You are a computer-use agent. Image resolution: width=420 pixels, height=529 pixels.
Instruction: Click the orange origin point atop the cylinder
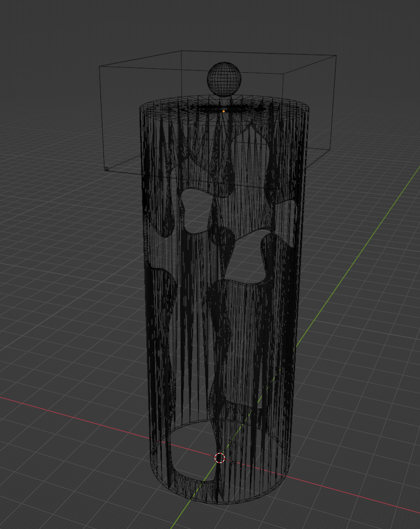click(x=223, y=111)
